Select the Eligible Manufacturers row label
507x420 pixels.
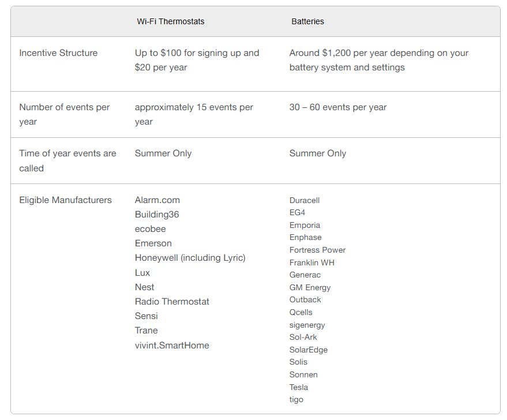[x=65, y=200]
